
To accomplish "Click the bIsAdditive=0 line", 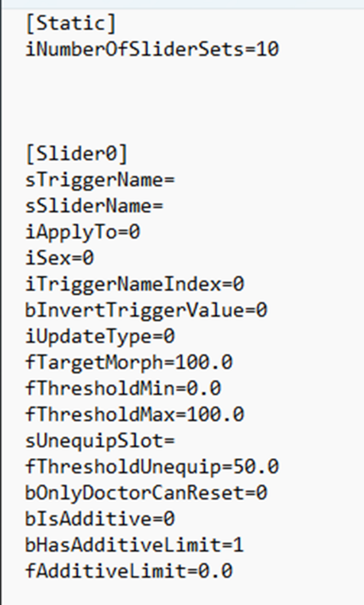I will tap(100, 519).
